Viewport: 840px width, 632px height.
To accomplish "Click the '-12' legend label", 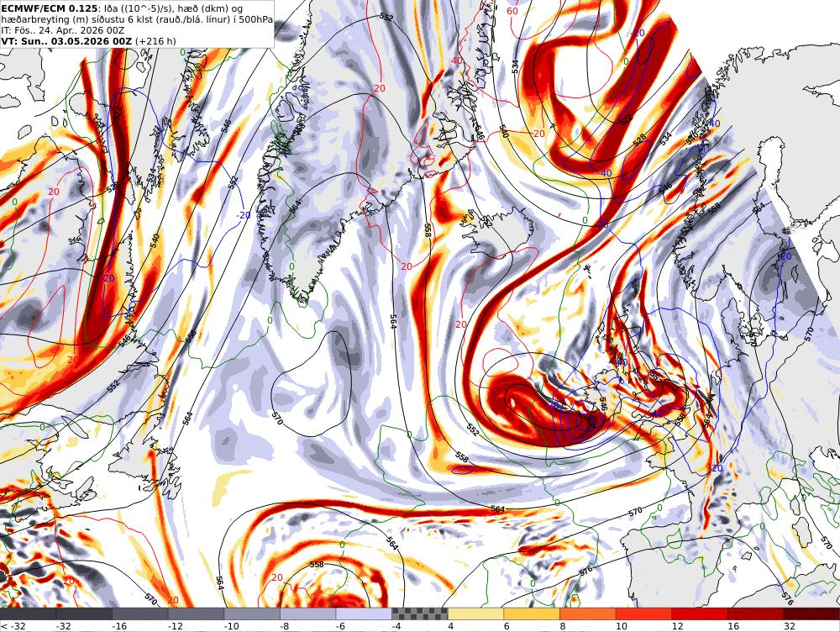I will (x=176, y=626).
